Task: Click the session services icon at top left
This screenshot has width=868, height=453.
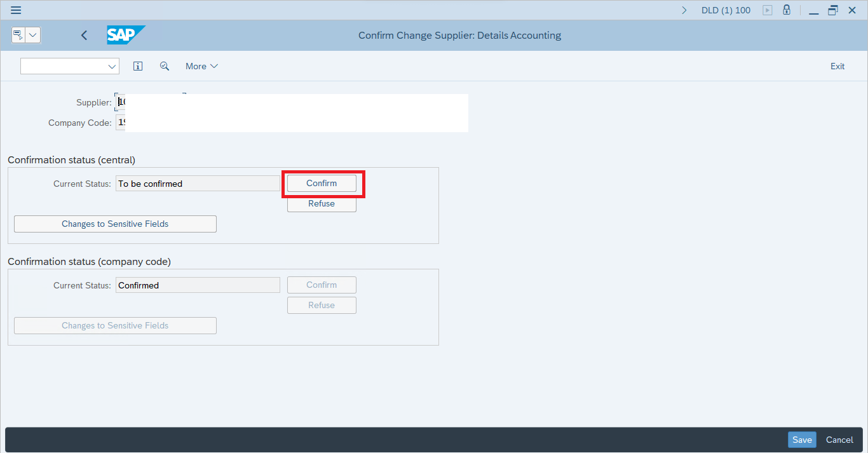Action: [18, 35]
